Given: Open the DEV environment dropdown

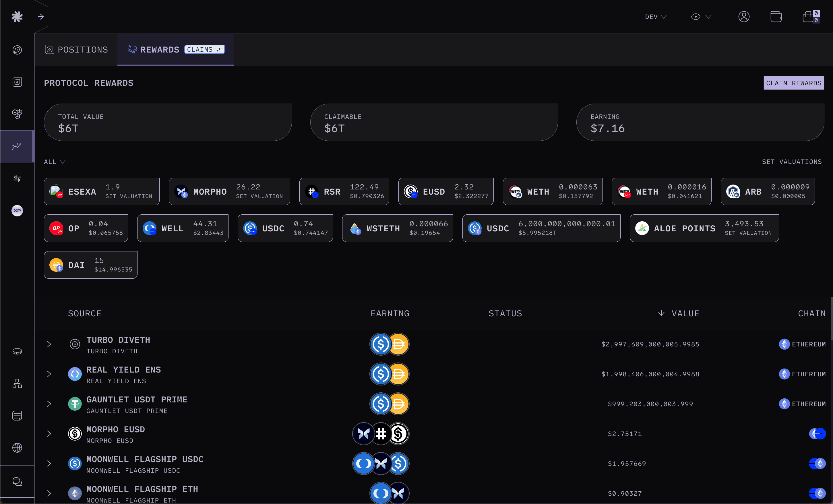Looking at the screenshot, I should (656, 17).
